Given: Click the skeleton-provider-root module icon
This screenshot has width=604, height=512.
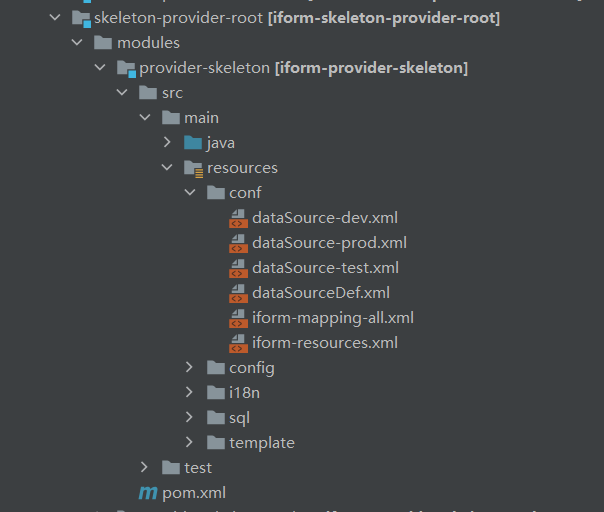Looking at the screenshot, I should click(80, 18).
